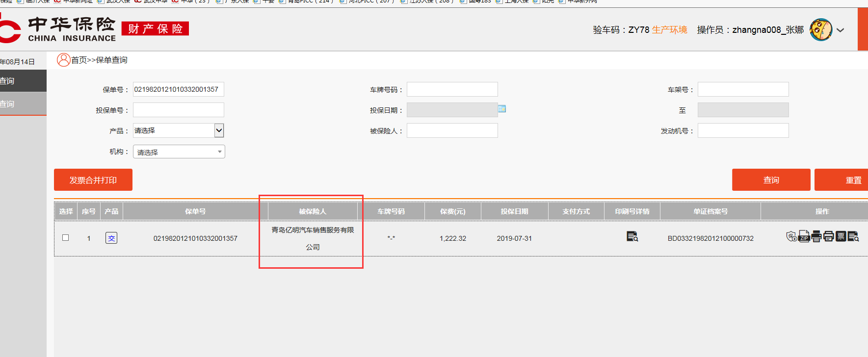
Task: Click the 投保日期 start date field
Action: pos(452,110)
